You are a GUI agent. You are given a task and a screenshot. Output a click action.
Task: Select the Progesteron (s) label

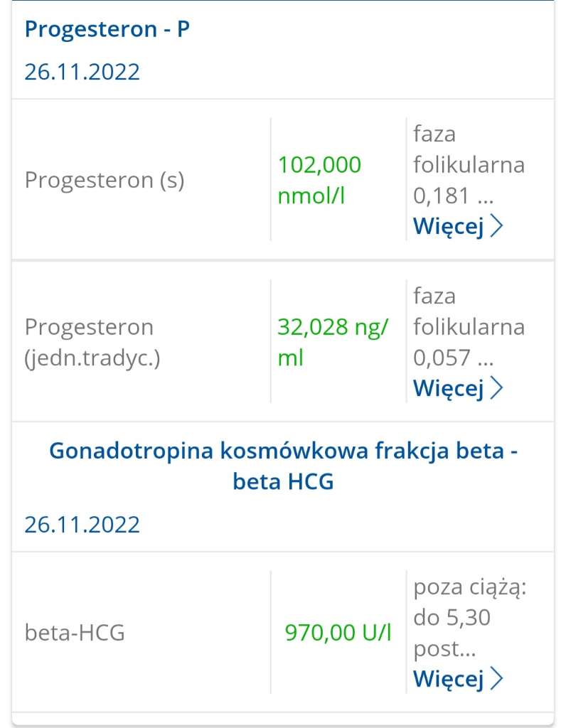[x=105, y=180]
